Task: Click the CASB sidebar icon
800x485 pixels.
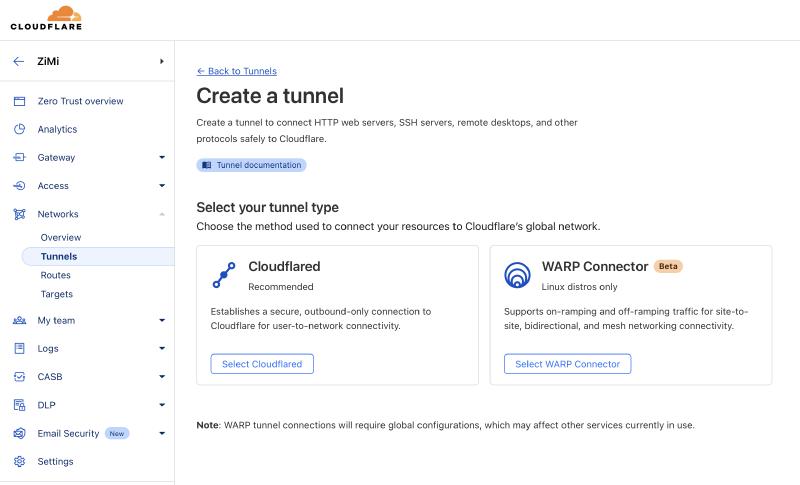Action: point(19,377)
